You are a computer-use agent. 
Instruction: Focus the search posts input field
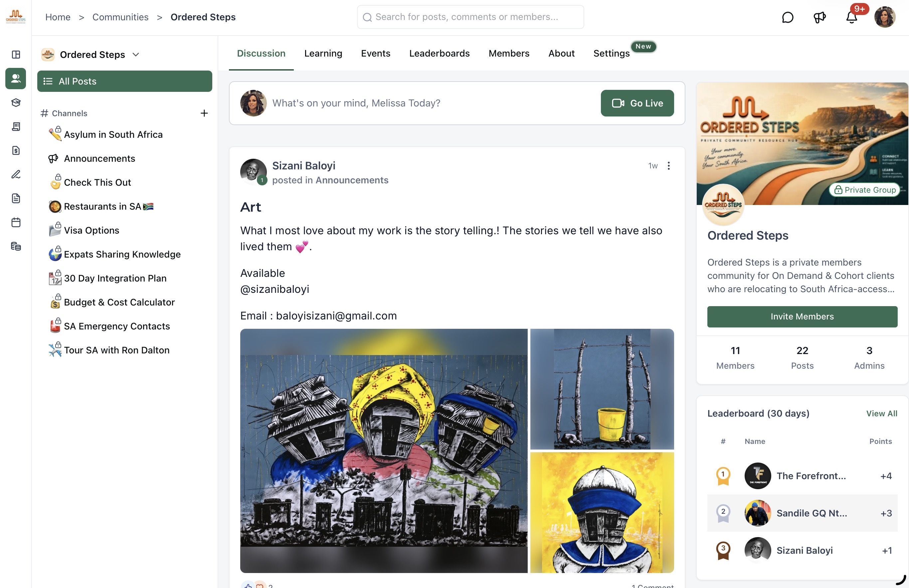[470, 17]
